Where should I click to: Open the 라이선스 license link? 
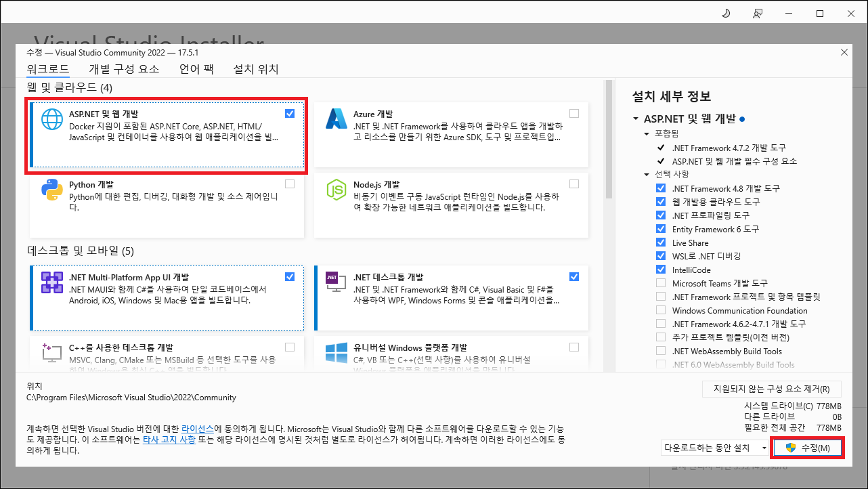[198, 429]
